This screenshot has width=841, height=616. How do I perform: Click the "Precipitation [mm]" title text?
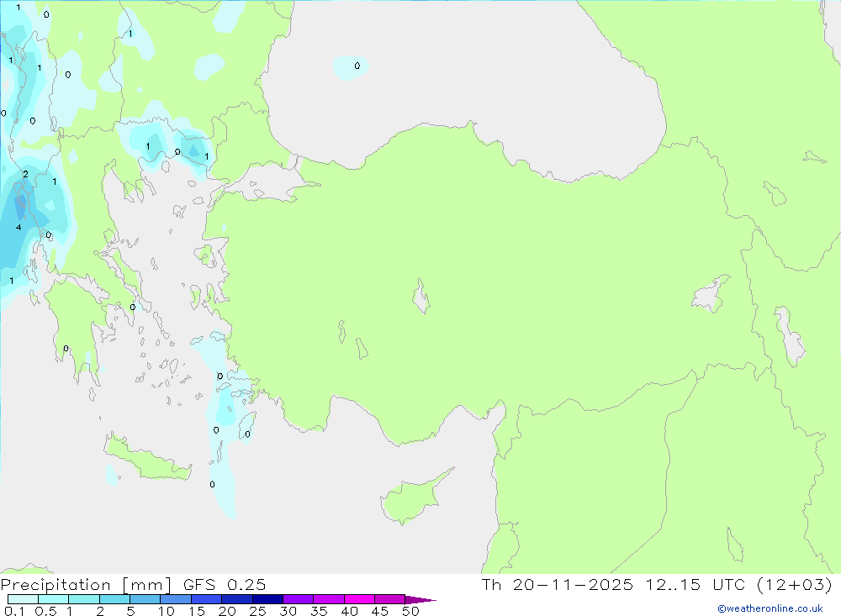[x=87, y=585]
